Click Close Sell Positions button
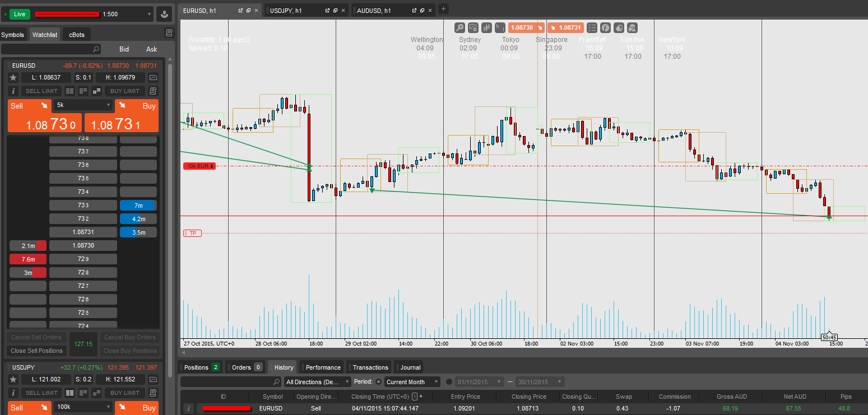Image resolution: width=868 pixels, height=415 pixels. [37, 351]
